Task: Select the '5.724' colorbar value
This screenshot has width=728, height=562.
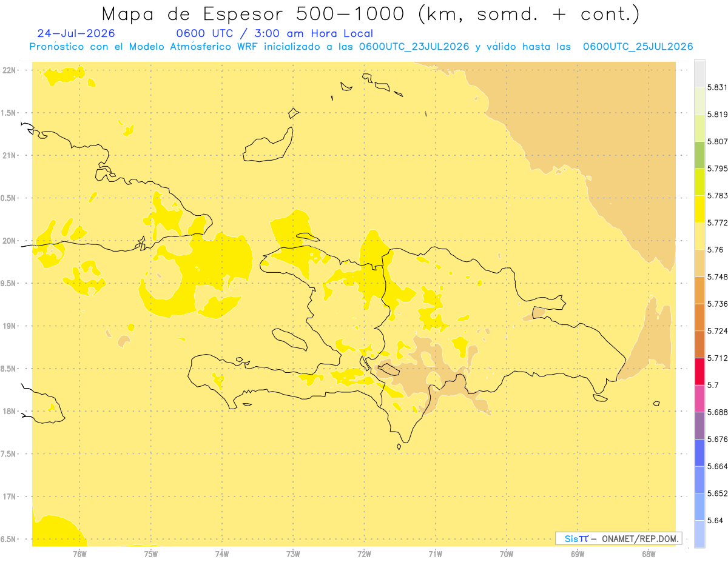Action: (x=718, y=331)
